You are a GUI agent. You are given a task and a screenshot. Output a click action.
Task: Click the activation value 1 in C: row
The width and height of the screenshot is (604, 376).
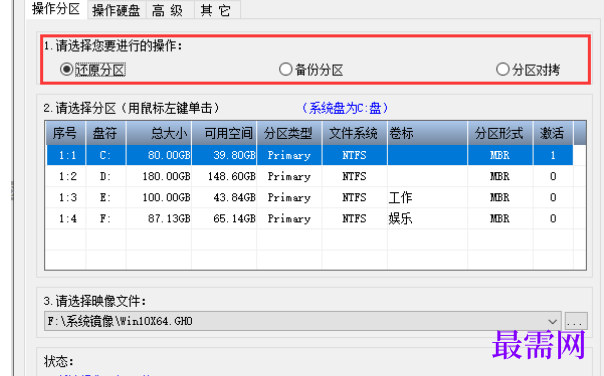click(553, 155)
